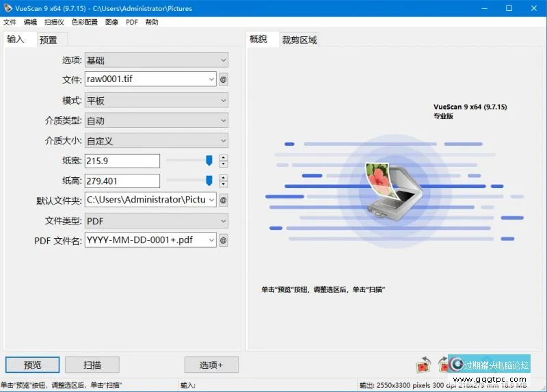Open the 图像 menu

[111, 22]
